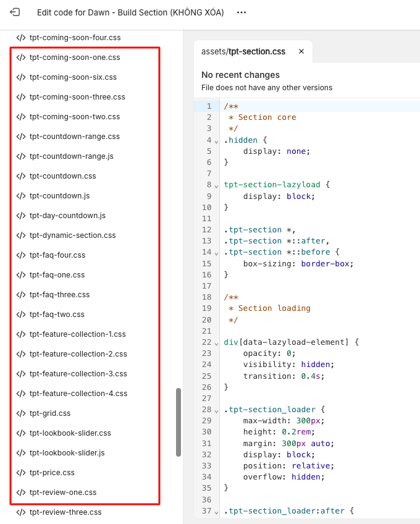This screenshot has width=420, height=524.
Task: Open file tpt-day-countdown.js
Action: [x=67, y=216]
